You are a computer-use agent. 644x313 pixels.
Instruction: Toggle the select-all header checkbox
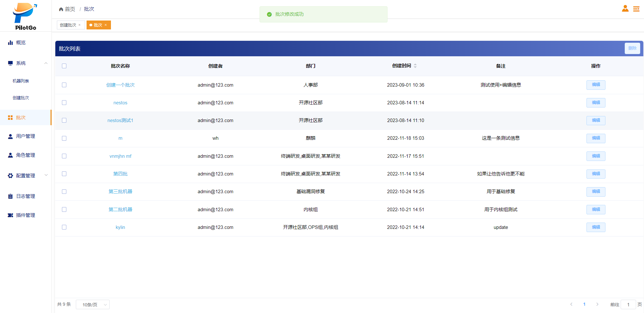point(64,66)
